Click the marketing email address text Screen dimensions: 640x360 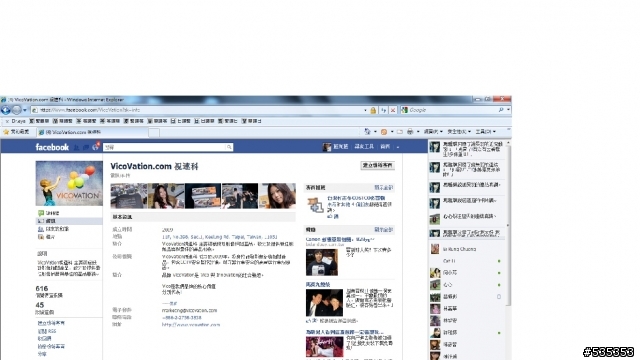click(189, 310)
